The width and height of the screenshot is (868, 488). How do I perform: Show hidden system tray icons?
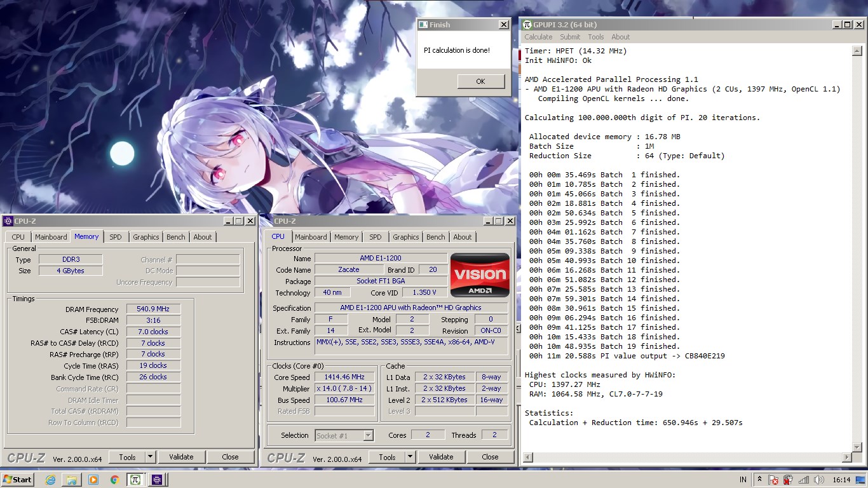759,480
